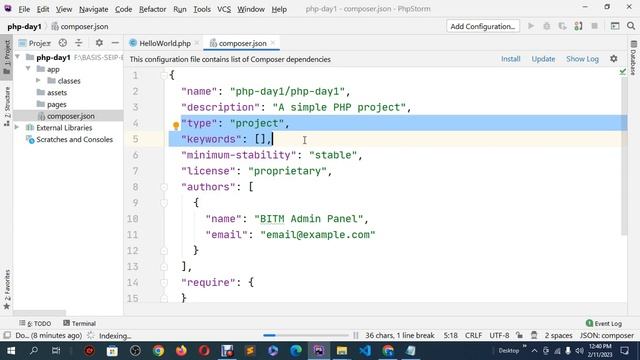
Task: Toggle the Favorites tool window tab
Action: point(7,289)
